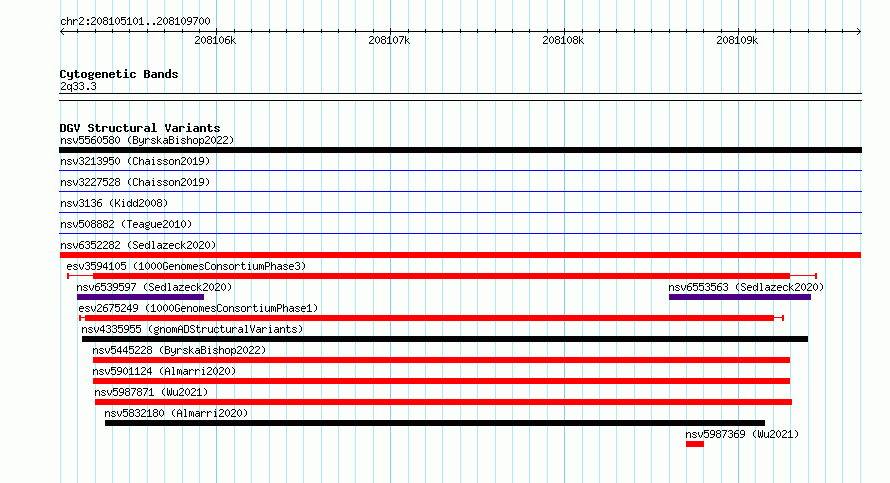Click the nsv5560580 (ByrskaBishop2022) label
The width and height of the screenshot is (890, 483).
point(147,140)
